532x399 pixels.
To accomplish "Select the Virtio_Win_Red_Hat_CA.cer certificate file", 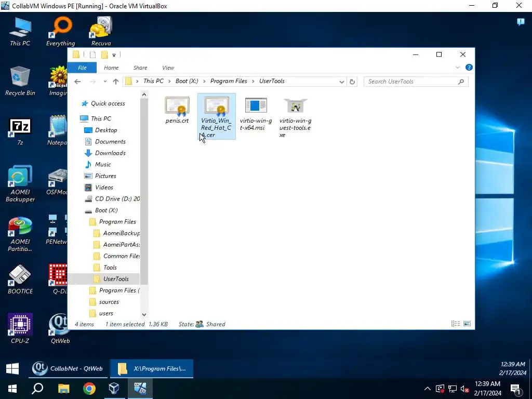I will [x=216, y=116].
